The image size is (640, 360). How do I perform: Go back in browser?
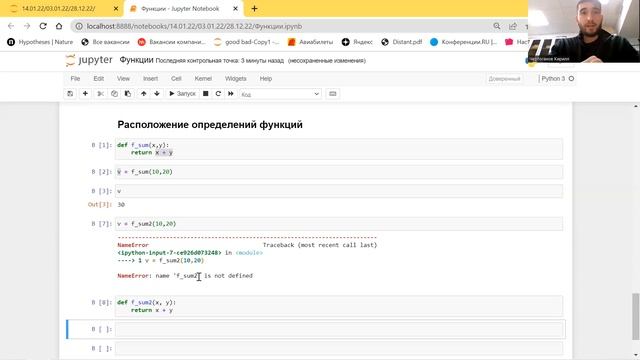point(11,26)
